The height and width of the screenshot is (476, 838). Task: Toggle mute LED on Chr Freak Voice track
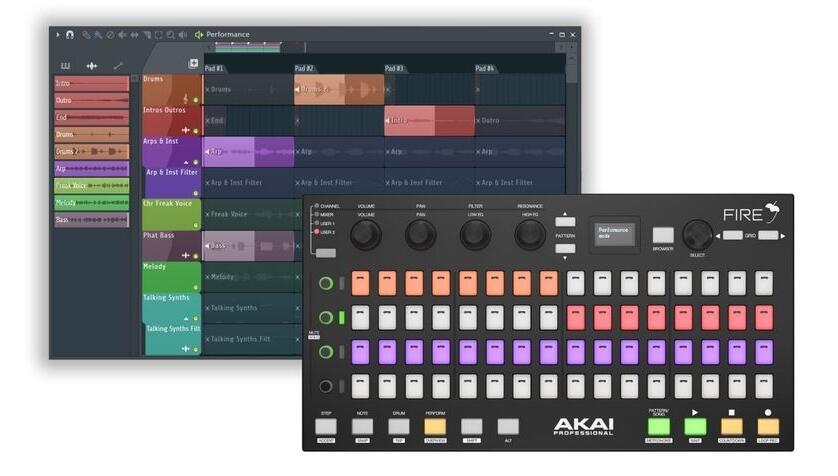[196, 225]
